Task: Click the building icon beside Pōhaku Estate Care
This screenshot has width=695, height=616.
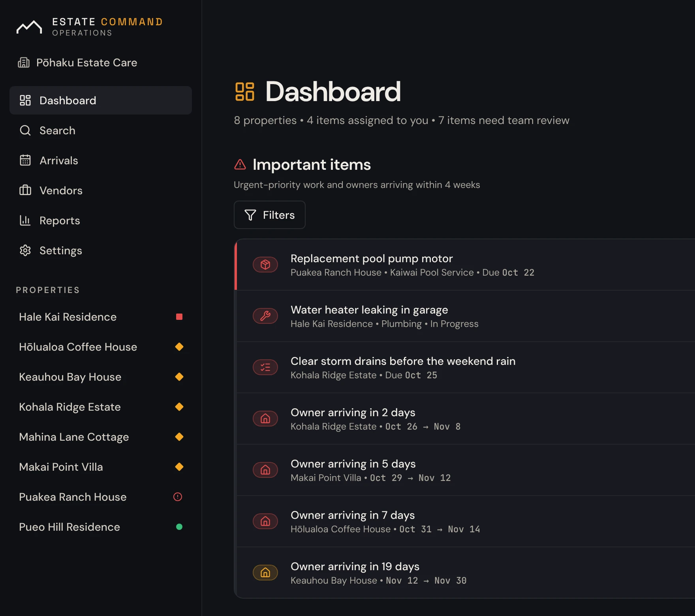Action: click(x=24, y=62)
